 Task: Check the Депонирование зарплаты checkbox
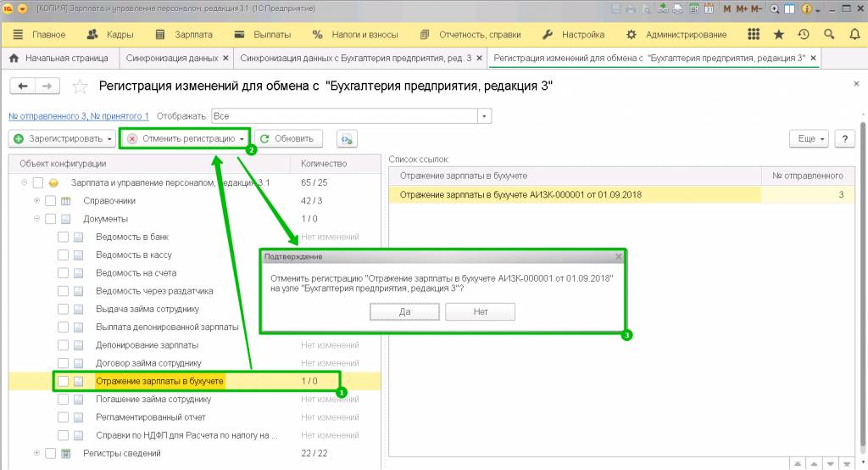pyautogui.click(x=63, y=344)
